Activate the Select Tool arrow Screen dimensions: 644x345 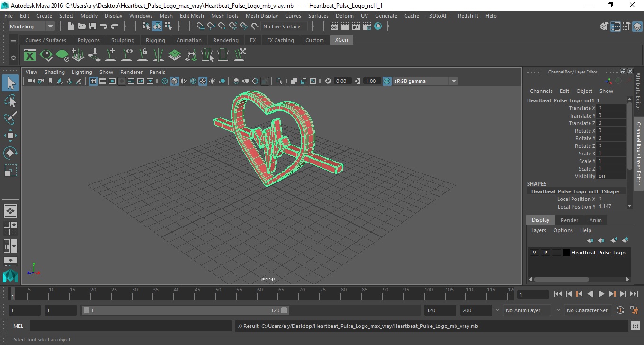[x=10, y=83]
